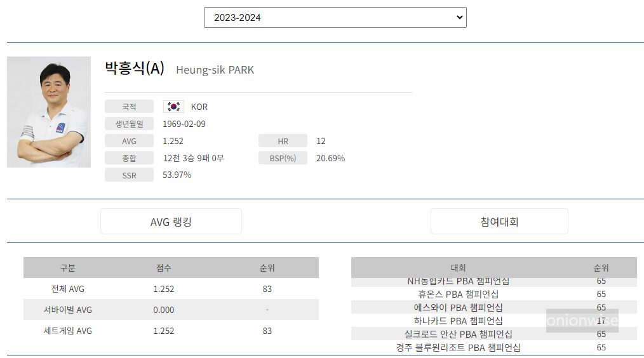
Task: Click the 서바이벌 AVG score 0.000
Action: [163, 310]
